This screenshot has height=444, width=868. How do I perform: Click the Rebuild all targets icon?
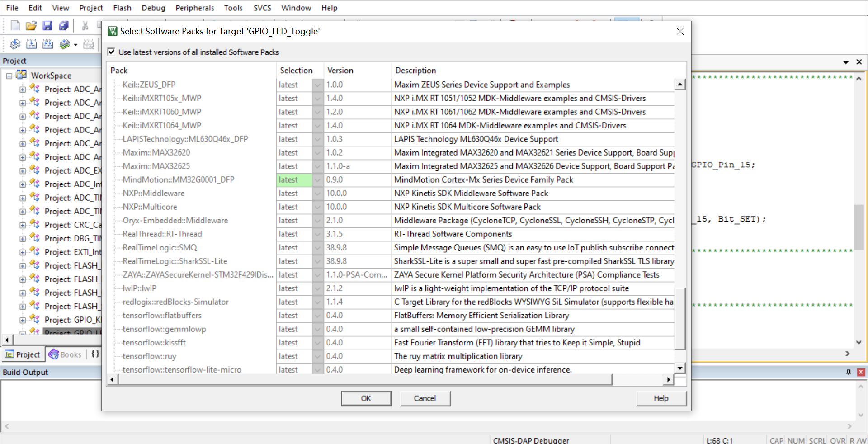pos(48,44)
